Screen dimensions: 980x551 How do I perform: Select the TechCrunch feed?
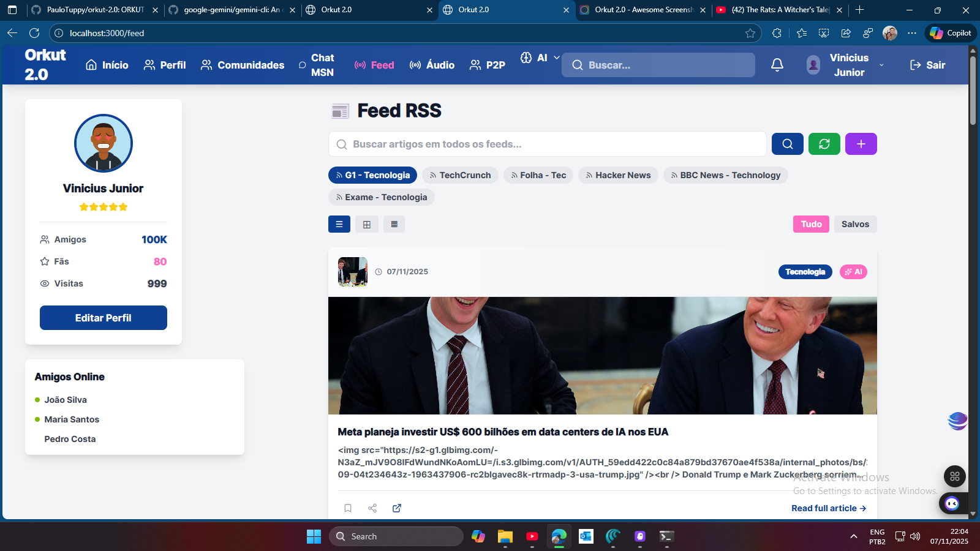tap(460, 175)
